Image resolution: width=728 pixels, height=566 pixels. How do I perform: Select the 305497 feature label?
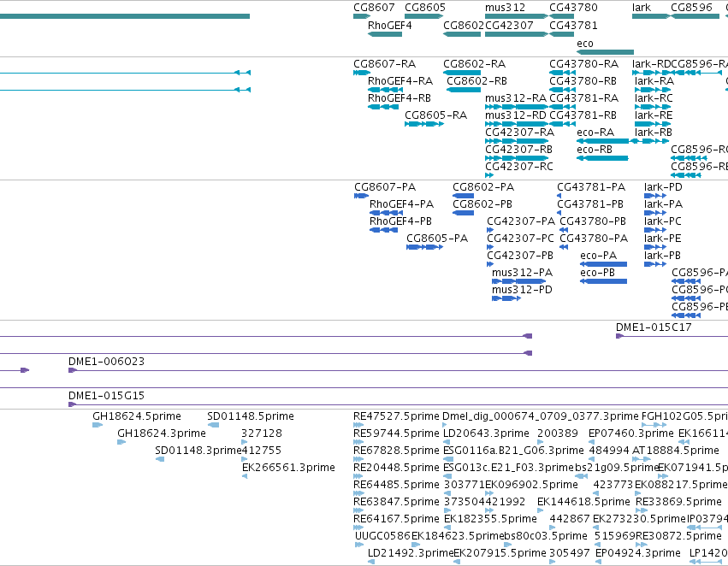coord(570,553)
